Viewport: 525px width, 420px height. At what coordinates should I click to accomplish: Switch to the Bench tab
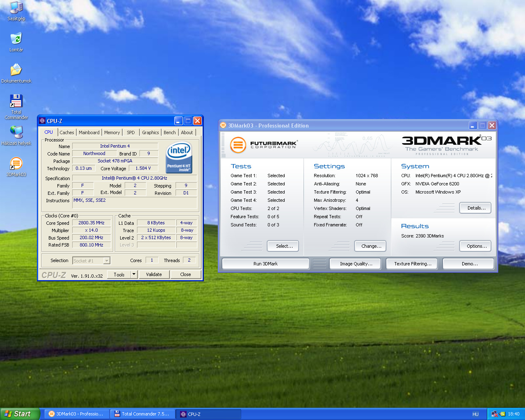(x=170, y=132)
